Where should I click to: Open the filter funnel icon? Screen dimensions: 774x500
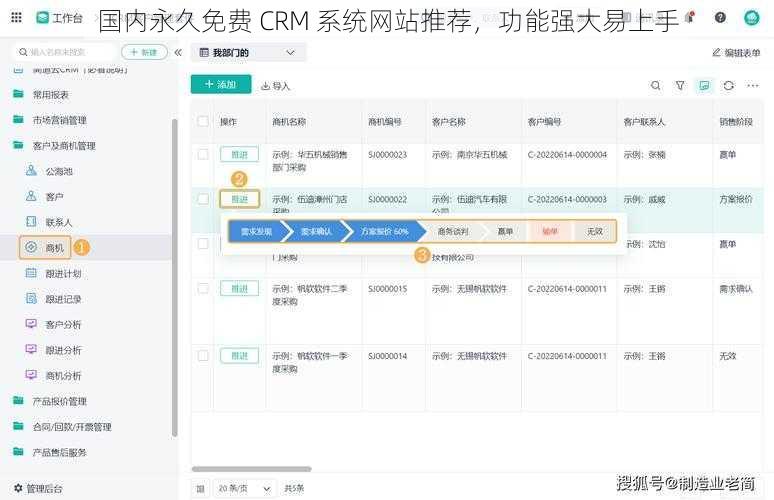[680, 85]
